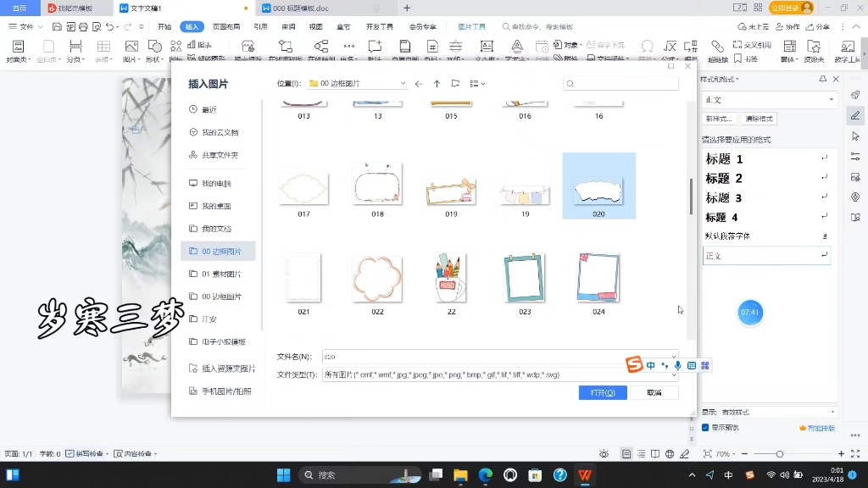Open the Sogou input method icon
This screenshot has width=868, height=488.
click(x=634, y=364)
